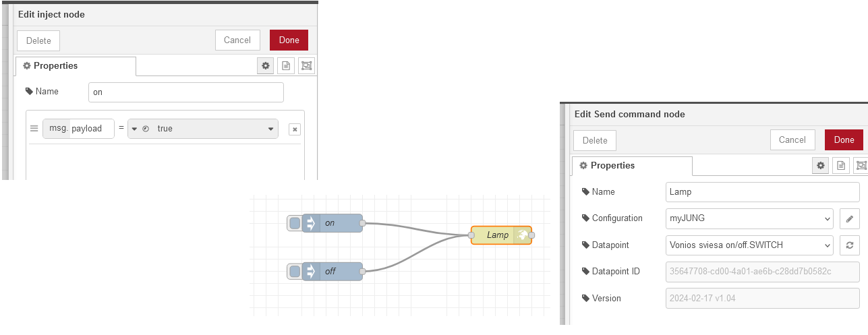Trigger the 'off' inject node button
This screenshot has width=868, height=335.
click(295, 272)
